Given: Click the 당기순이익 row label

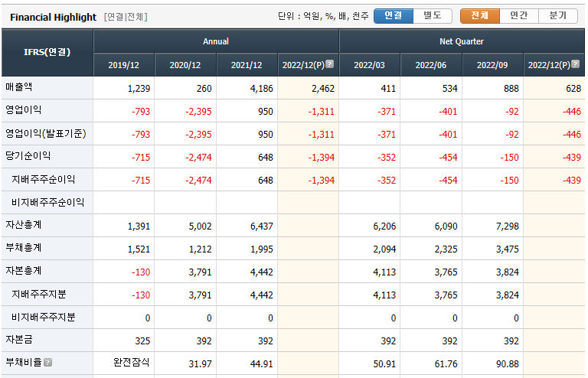Looking at the screenshot, I should (x=28, y=156).
